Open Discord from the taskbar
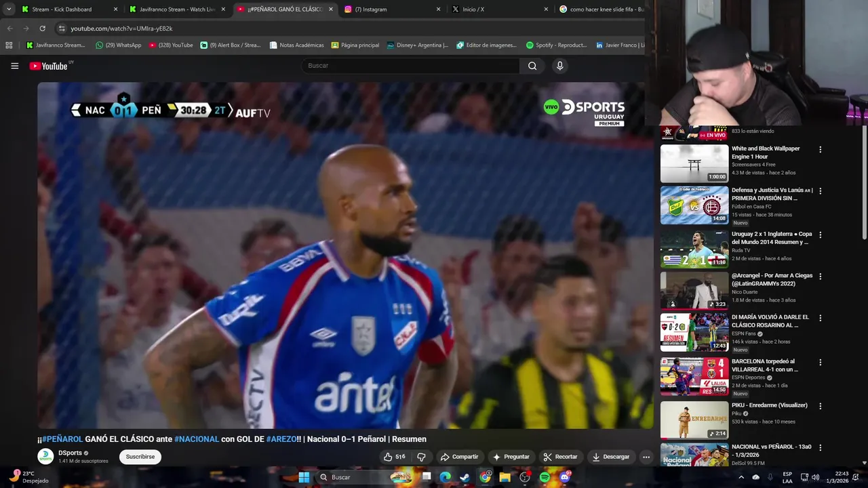The width and height of the screenshot is (868, 488). (565, 477)
